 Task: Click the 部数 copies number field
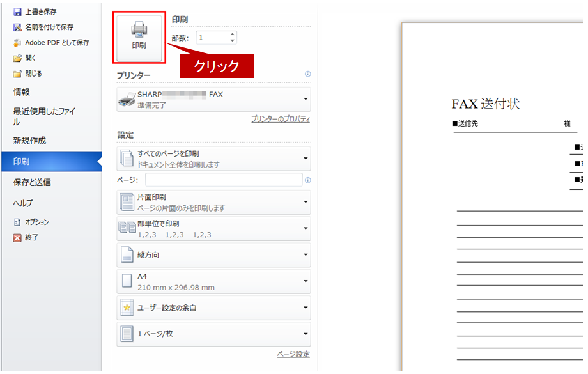click(x=212, y=38)
